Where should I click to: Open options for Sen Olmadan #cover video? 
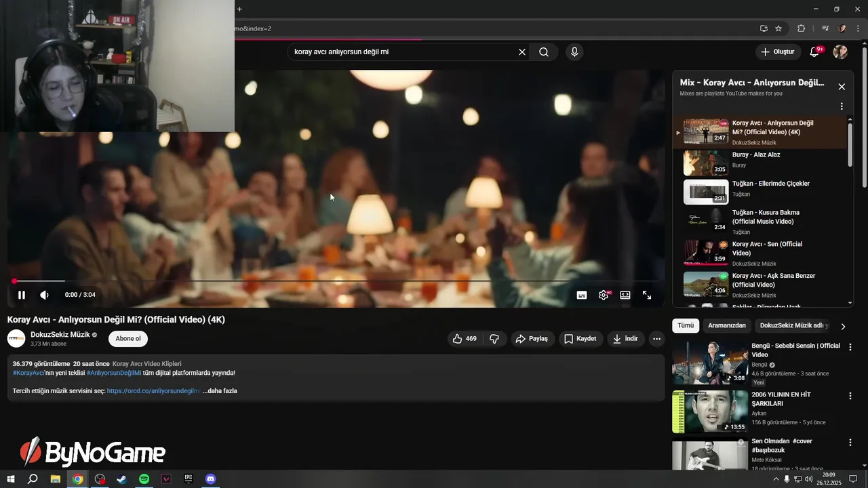click(x=850, y=443)
